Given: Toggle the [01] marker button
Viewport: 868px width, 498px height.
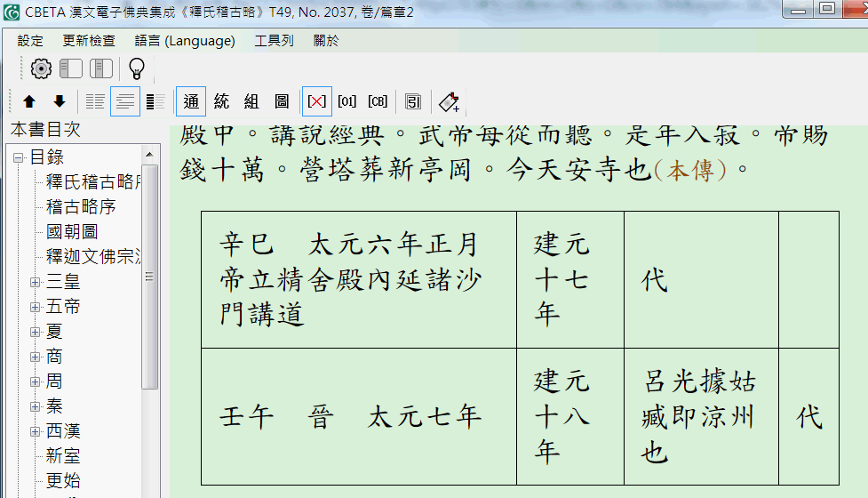Looking at the screenshot, I should [346, 102].
